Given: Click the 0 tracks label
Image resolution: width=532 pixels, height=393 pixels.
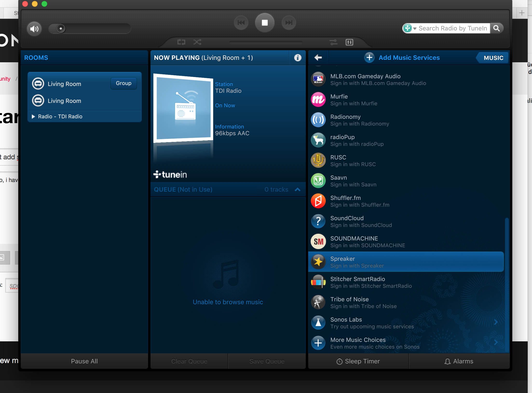Looking at the screenshot, I should tap(276, 189).
